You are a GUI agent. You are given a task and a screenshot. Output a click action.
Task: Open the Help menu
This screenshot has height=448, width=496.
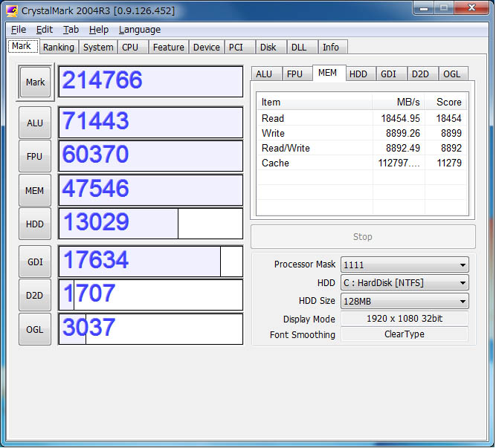coord(99,30)
